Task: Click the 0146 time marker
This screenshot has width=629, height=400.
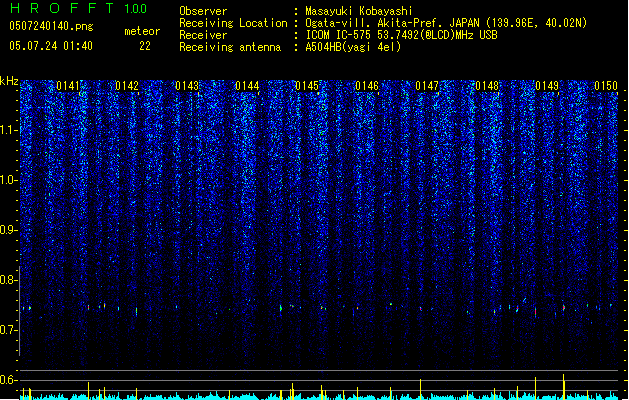Action: click(367, 86)
